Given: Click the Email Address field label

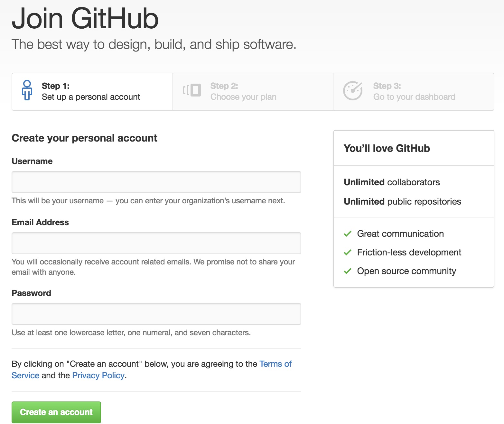Looking at the screenshot, I should pos(40,222).
